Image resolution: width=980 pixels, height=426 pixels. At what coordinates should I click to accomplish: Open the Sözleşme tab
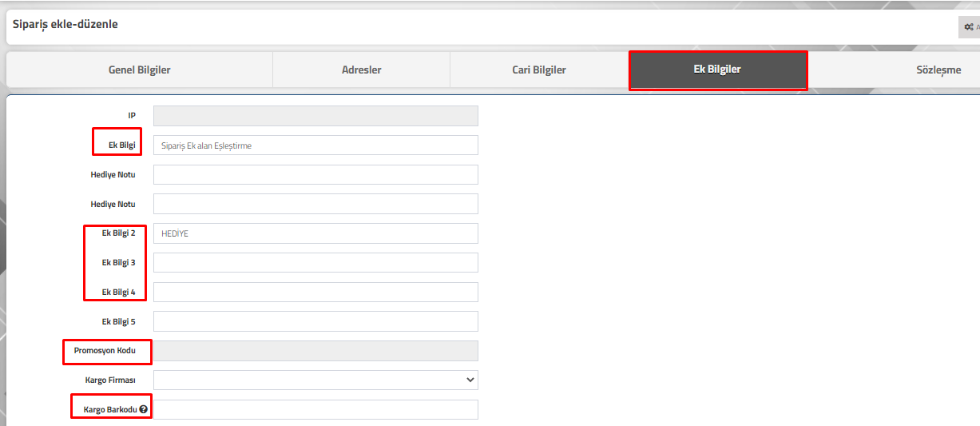938,70
